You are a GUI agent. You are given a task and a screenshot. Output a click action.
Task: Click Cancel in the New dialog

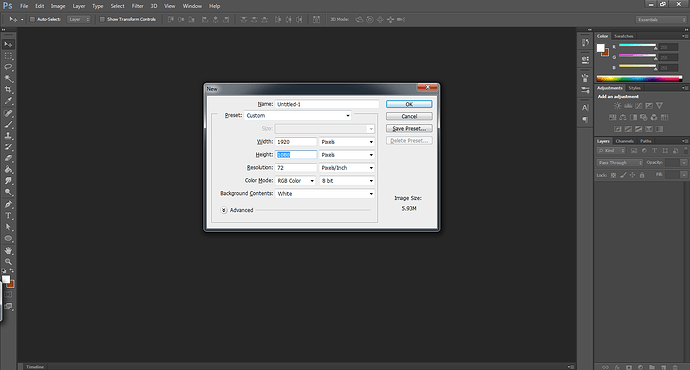point(409,116)
